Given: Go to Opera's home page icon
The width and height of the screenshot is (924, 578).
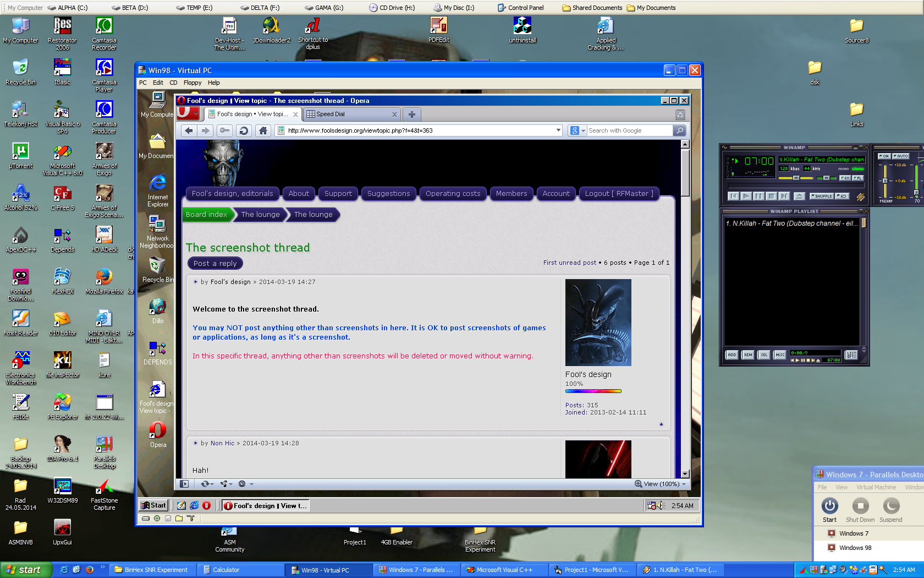Looking at the screenshot, I should point(263,130).
